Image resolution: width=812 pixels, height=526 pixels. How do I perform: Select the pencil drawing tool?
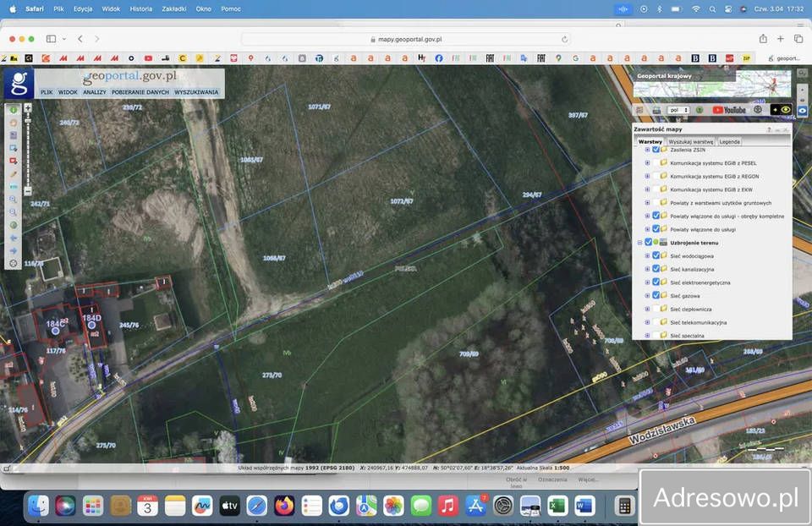(14, 173)
